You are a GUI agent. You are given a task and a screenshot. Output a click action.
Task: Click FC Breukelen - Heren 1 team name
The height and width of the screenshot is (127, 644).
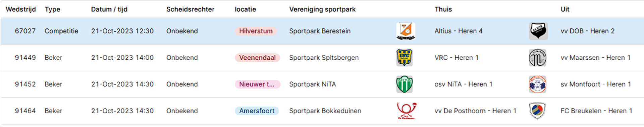(596, 111)
